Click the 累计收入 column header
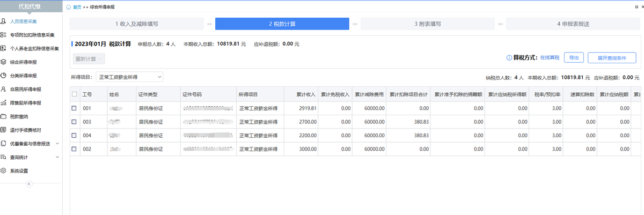This screenshot has width=644, height=215. (x=301, y=94)
